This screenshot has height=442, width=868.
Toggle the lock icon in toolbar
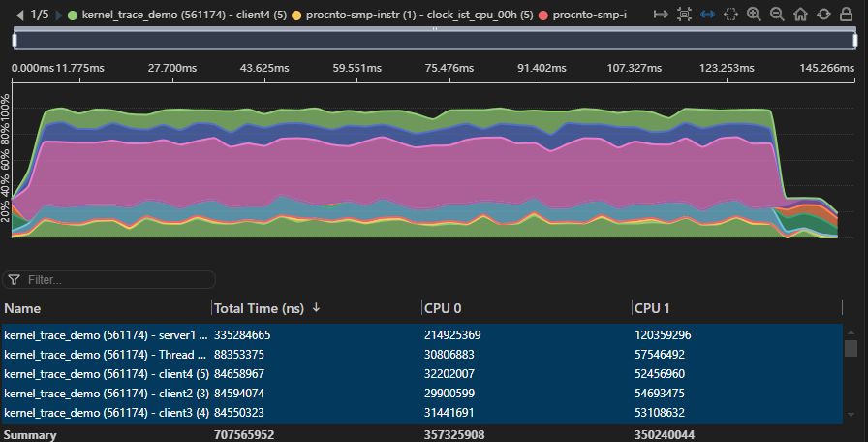(x=846, y=15)
